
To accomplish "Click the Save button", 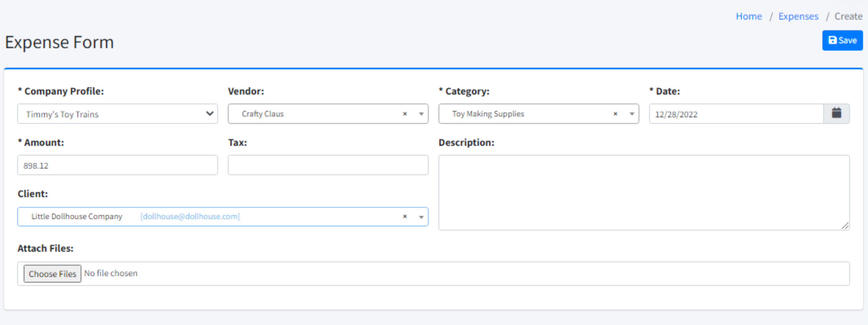I will (x=842, y=41).
